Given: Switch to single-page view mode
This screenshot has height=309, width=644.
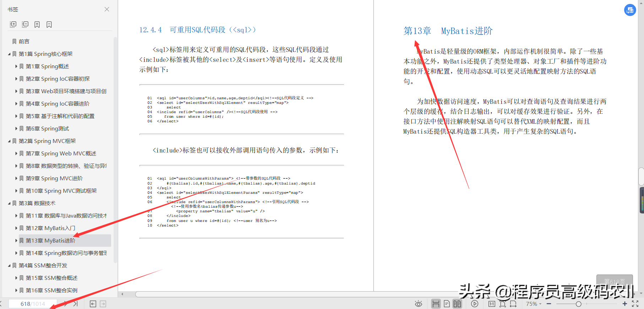Looking at the screenshot, I should tap(447, 304).
